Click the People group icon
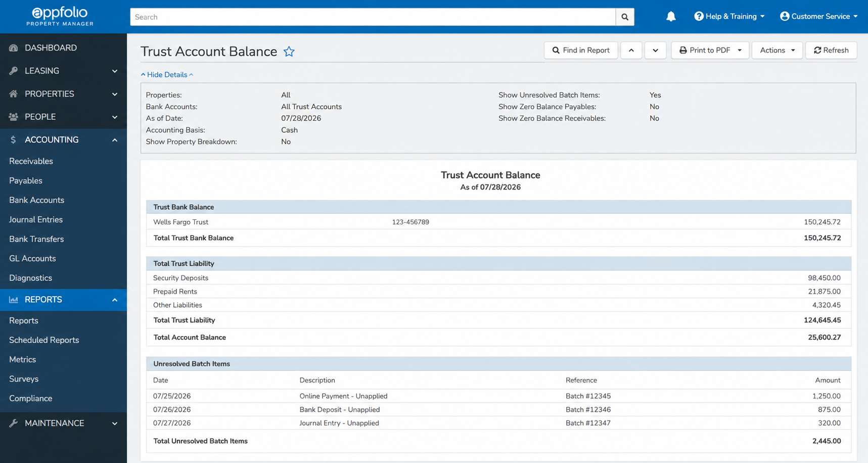The width and height of the screenshot is (868, 463). click(14, 117)
